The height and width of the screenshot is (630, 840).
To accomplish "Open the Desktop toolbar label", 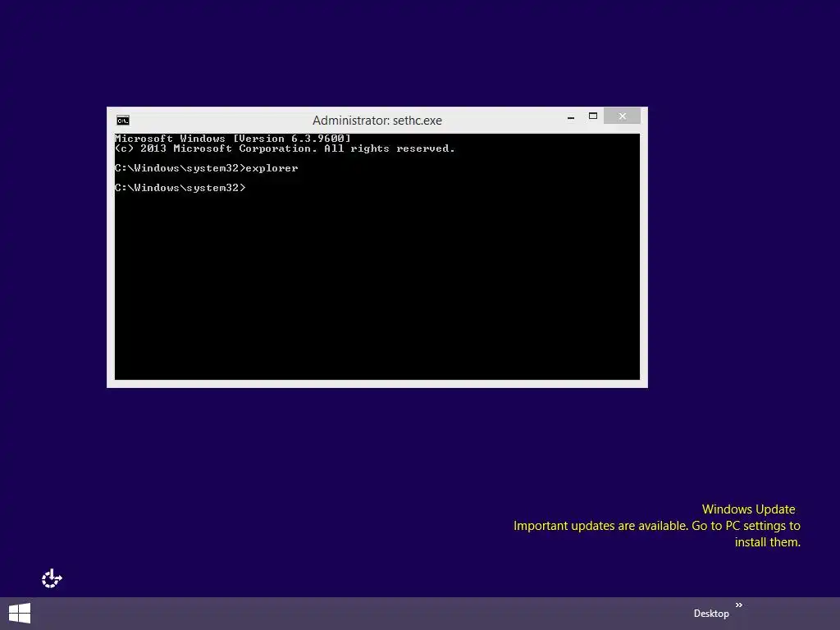I will click(x=711, y=614).
